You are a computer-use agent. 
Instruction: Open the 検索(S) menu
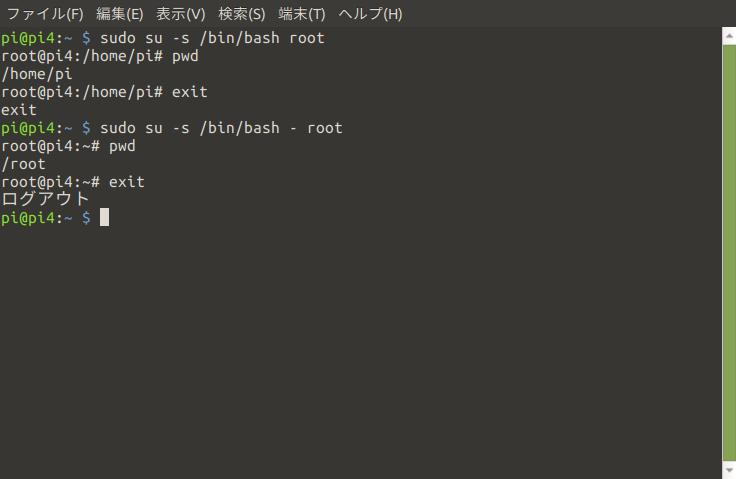coord(242,14)
